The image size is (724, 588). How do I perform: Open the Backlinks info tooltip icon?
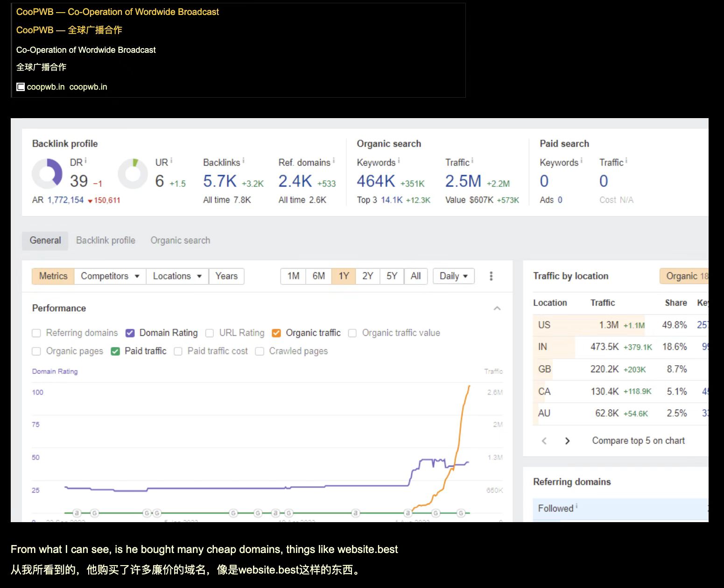click(x=244, y=161)
